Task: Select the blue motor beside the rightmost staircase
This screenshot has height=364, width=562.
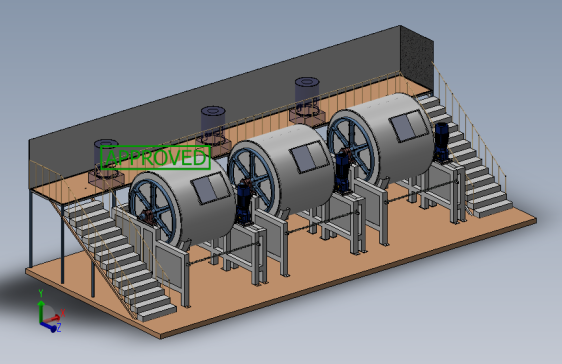Action: (442, 142)
